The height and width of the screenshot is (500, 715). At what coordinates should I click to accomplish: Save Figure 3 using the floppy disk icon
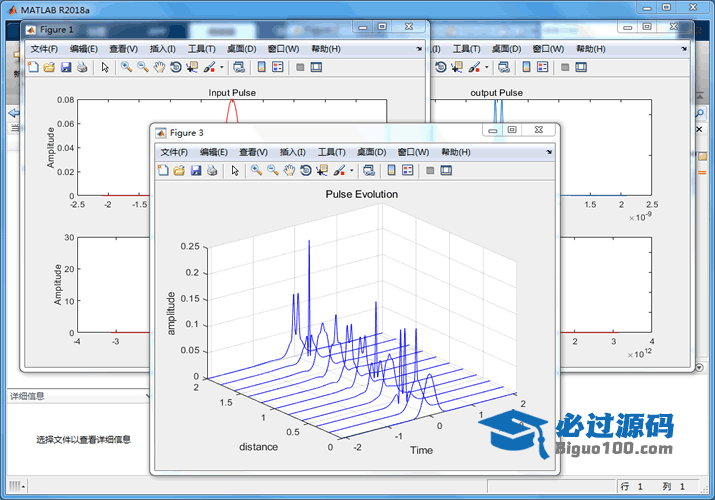[x=196, y=170]
